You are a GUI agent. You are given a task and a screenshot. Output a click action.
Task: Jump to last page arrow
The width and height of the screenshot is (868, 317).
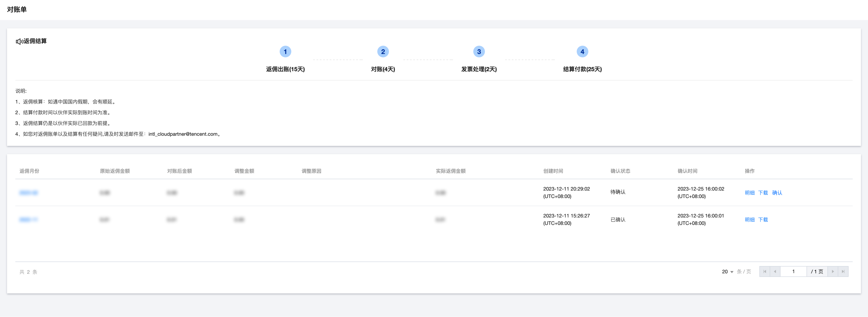843,271
